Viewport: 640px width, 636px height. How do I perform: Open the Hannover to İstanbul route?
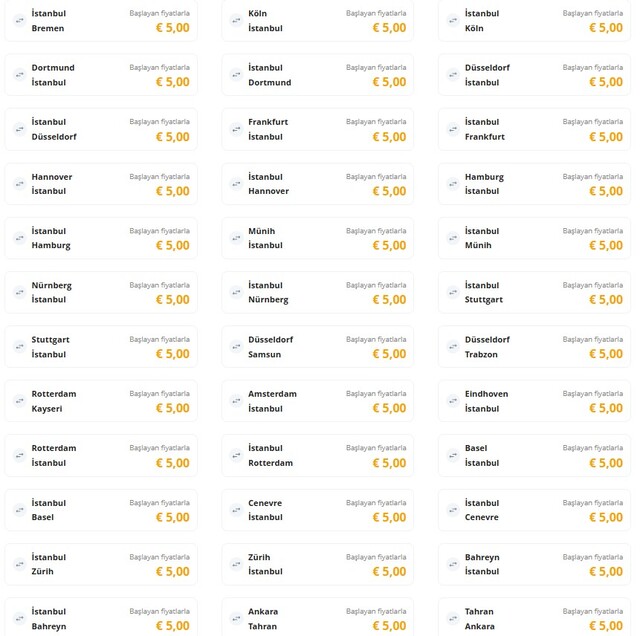click(x=100, y=183)
